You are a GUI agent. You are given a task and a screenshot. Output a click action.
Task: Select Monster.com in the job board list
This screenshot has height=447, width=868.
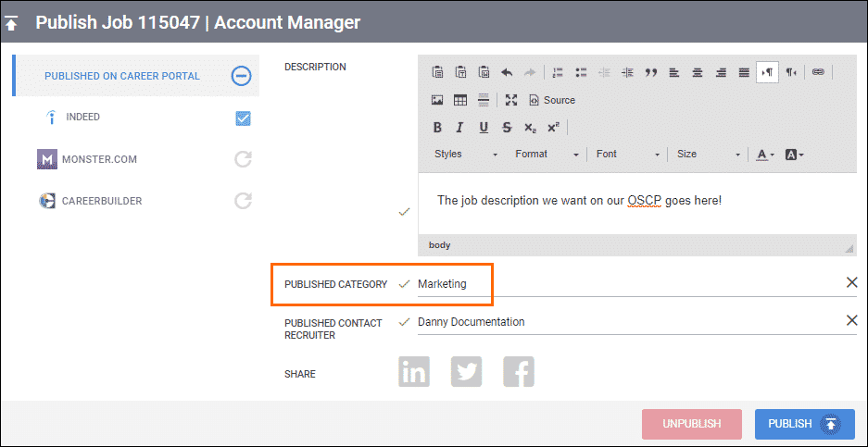(99, 159)
